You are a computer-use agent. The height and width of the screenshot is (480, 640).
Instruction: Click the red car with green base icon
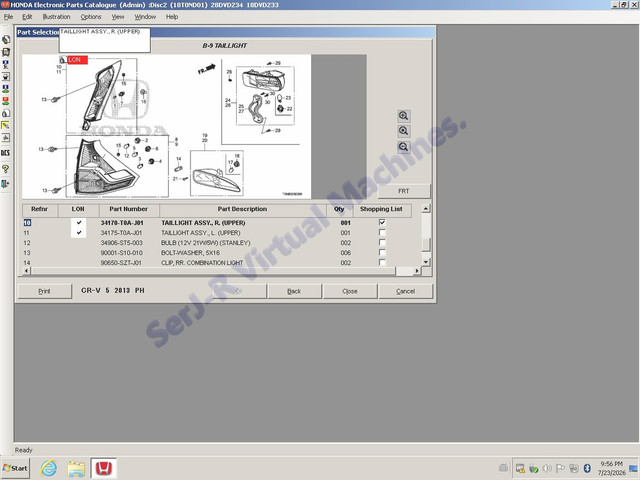(5, 101)
